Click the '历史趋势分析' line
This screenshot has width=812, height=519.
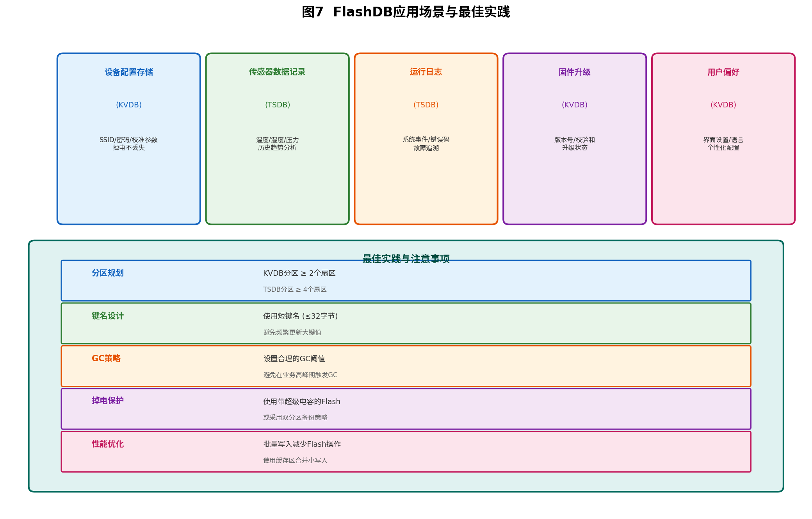point(277,148)
